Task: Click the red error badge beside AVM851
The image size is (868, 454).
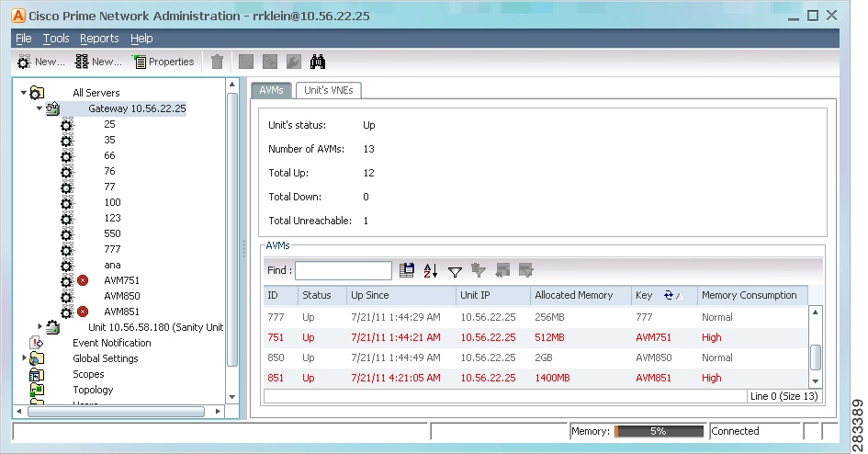Action: 83,312
